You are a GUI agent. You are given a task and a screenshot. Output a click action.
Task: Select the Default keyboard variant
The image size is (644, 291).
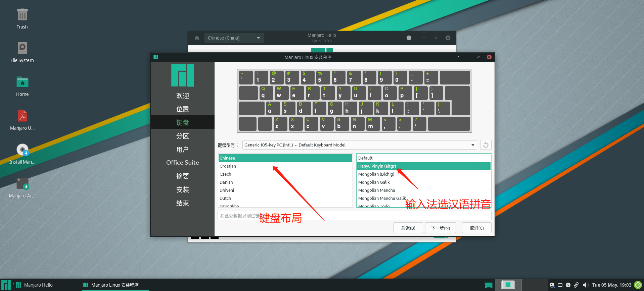pos(424,158)
